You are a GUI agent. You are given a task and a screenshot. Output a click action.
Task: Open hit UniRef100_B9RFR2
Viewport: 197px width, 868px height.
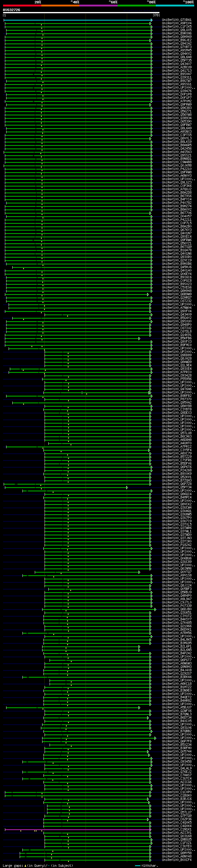(x=177, y=396)
